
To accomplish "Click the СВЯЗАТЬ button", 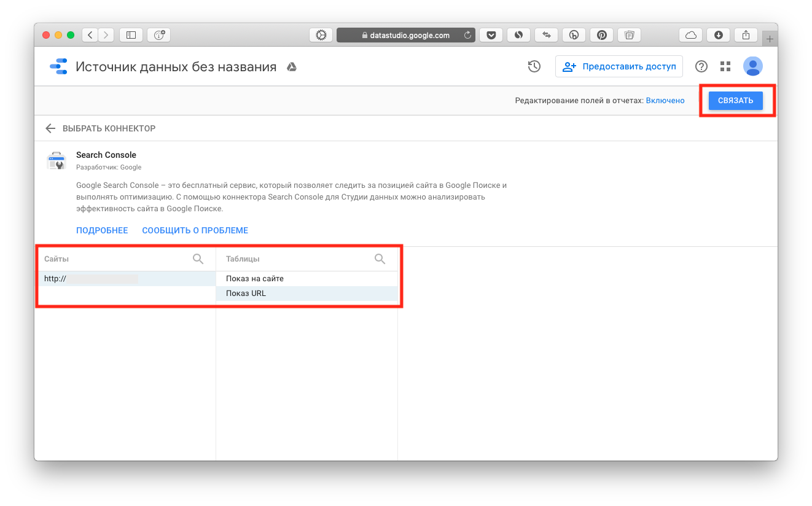I will [x=735, y=101].
